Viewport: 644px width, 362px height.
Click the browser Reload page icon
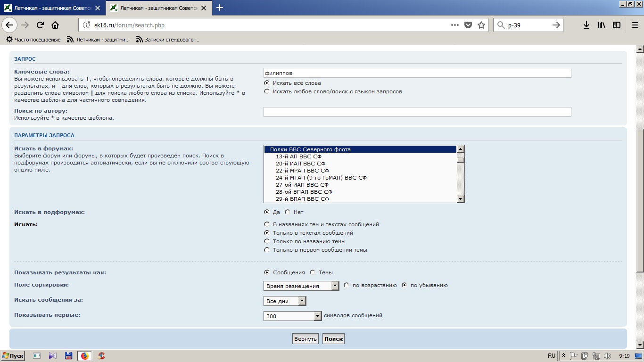click(40, 25)
